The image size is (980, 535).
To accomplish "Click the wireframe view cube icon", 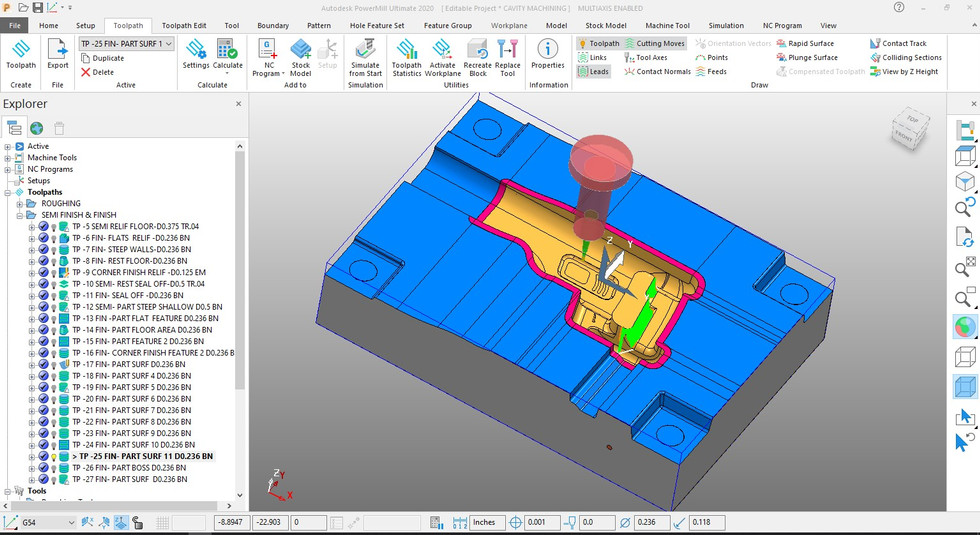I will [x=965, y=357].
